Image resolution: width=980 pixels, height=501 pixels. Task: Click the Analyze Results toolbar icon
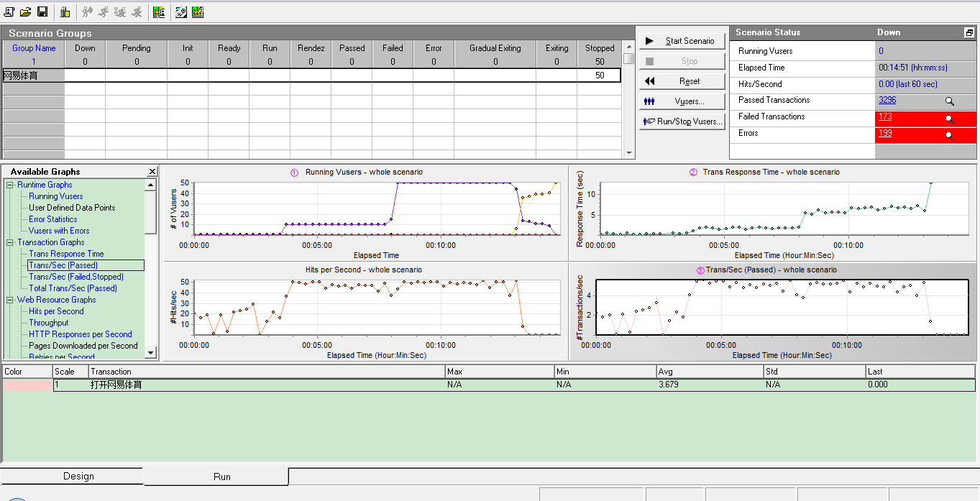pyautogui.click(x=159, y=12)
